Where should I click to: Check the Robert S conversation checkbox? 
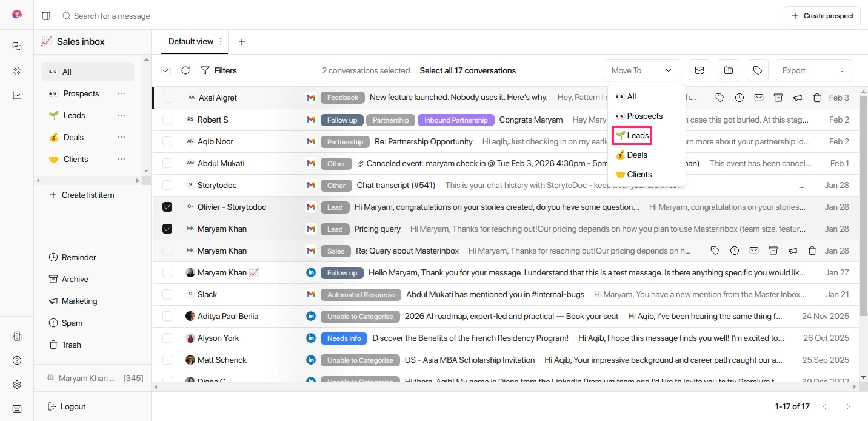tap(167, 120)
